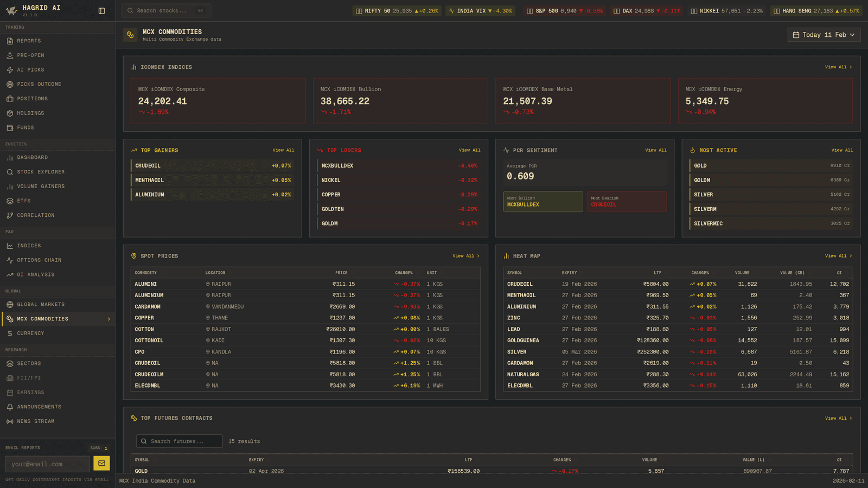This screenshot has width=868, height=488.
Task: Open ETFs layers icon
Action: click(10, 201)
